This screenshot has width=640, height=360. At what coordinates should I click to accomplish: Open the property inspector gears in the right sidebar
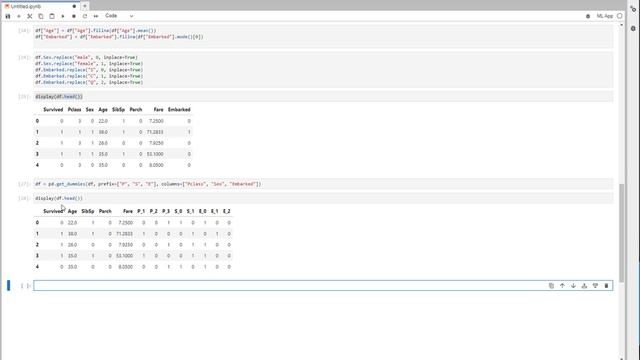pyautogui.click(x=633, y=9)
